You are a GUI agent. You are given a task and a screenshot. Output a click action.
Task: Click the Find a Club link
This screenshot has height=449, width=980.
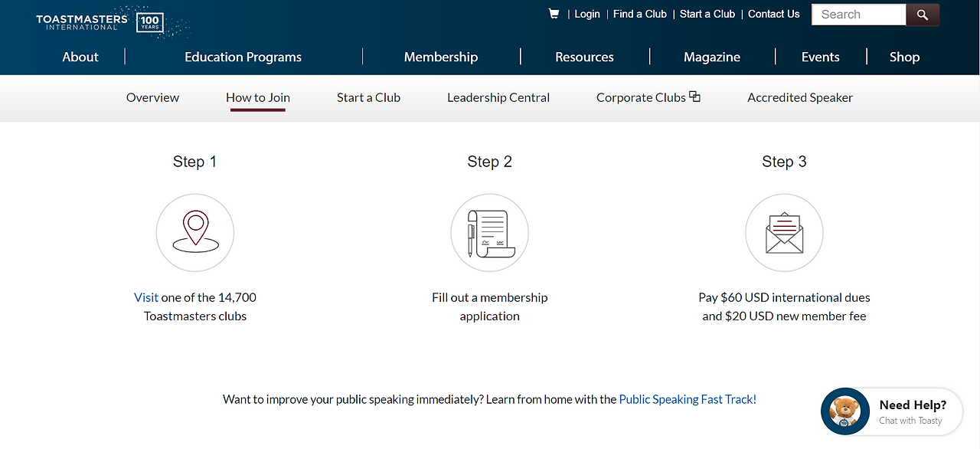point(640,14)
